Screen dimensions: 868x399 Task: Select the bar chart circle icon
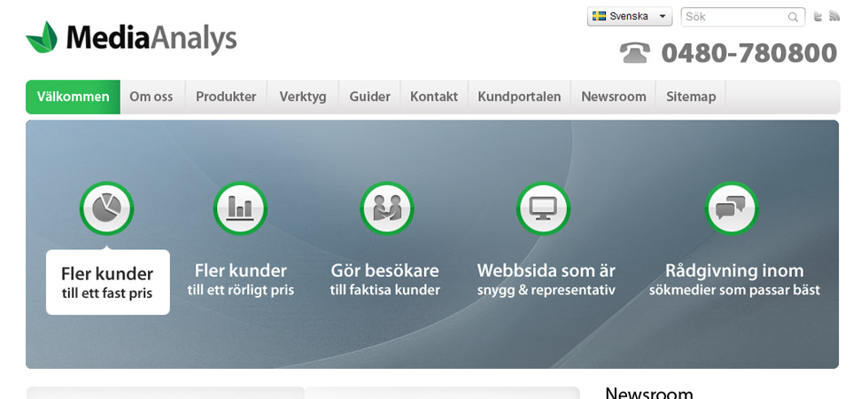(x=240, y=208)
